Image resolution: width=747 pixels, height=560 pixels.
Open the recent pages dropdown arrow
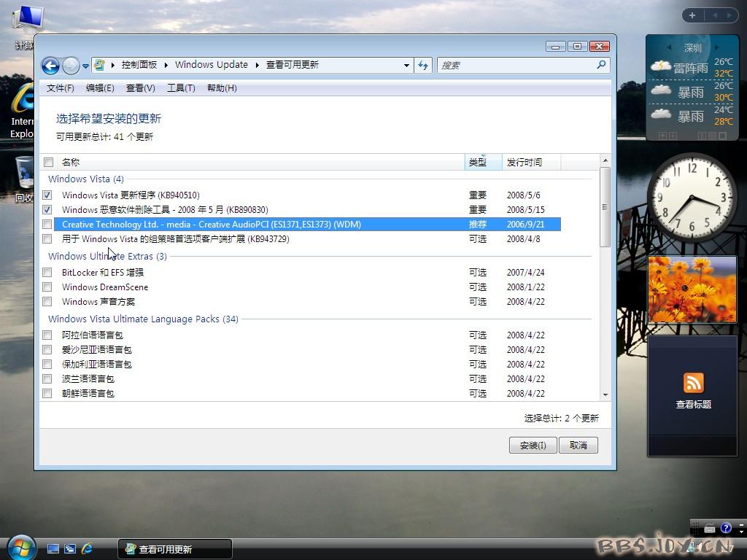[85, 66]
